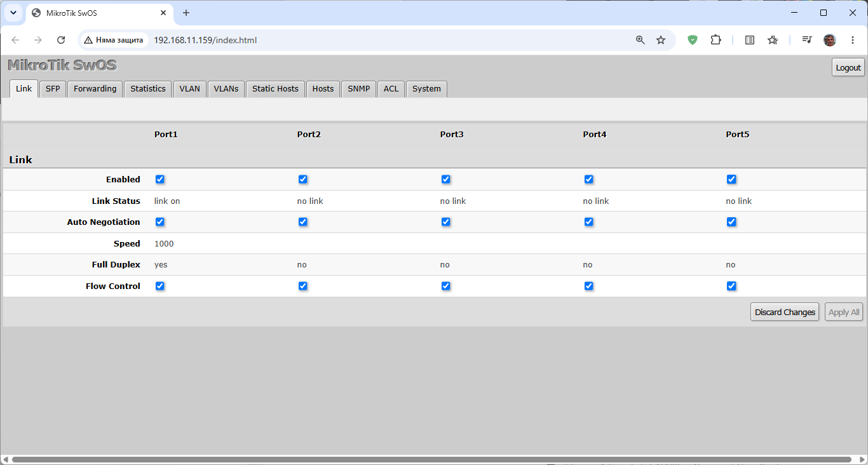Click the 'no link' status under Port5

point(739,201)
